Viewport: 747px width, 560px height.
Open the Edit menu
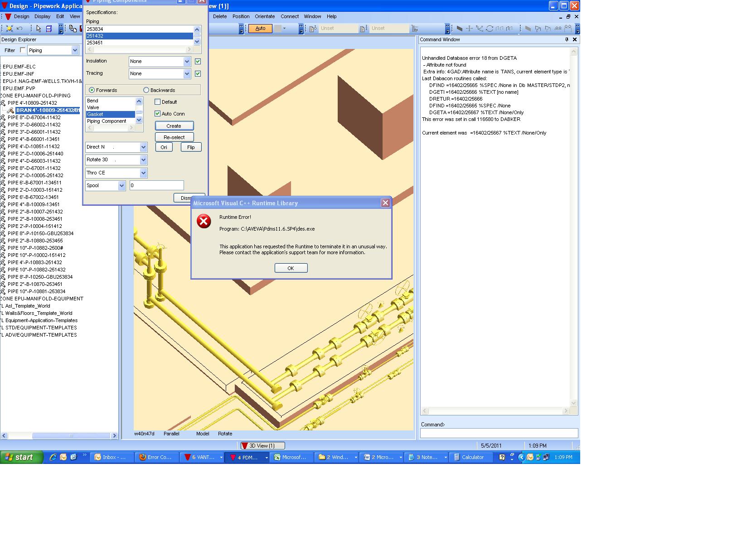[60, 16]
